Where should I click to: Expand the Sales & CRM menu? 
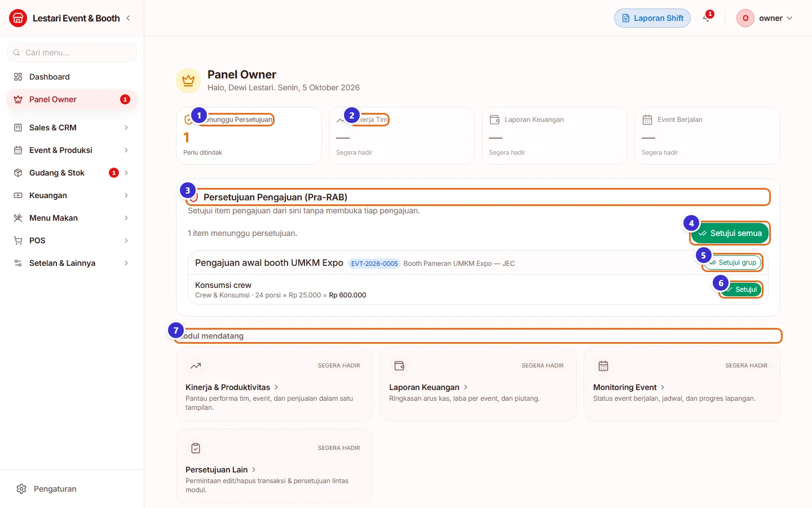(x=72, y=128)
